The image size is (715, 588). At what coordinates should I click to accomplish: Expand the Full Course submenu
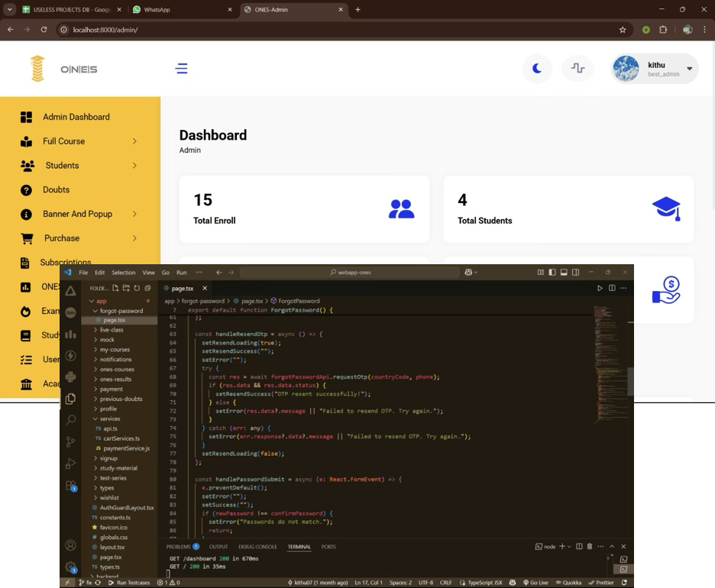click(x=134, y=141)
